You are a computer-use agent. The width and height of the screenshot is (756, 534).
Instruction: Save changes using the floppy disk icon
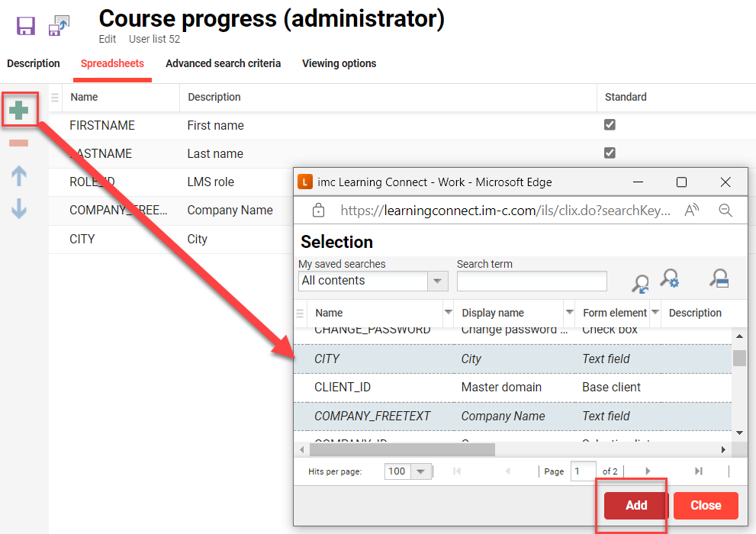[25, 25]
